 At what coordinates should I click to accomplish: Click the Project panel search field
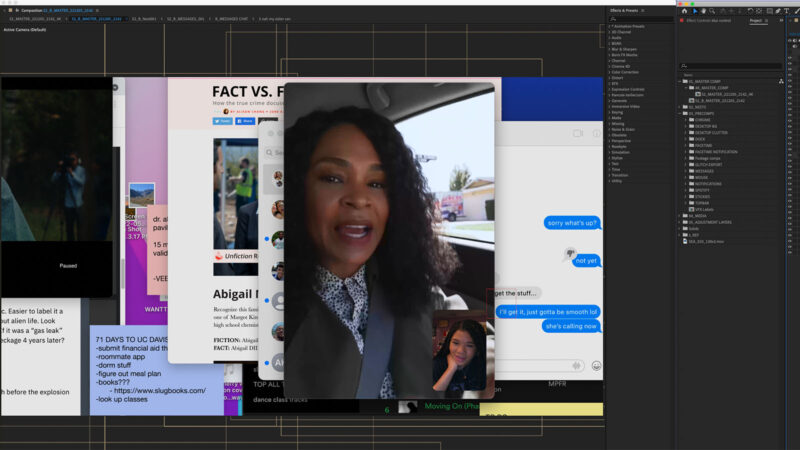click(x=735, y=66)
